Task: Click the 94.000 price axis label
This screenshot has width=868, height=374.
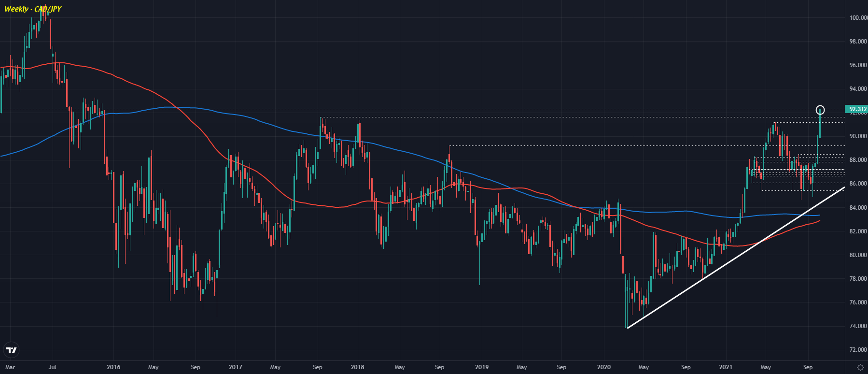Action: [x=858, y=89]
